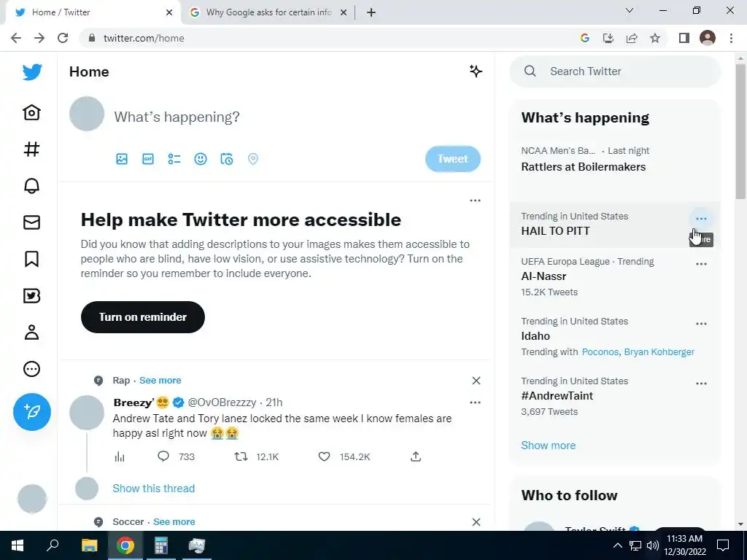Bookmark this page with star icon
The width and height of the screenshot is (747, 560).
(655, 38)
